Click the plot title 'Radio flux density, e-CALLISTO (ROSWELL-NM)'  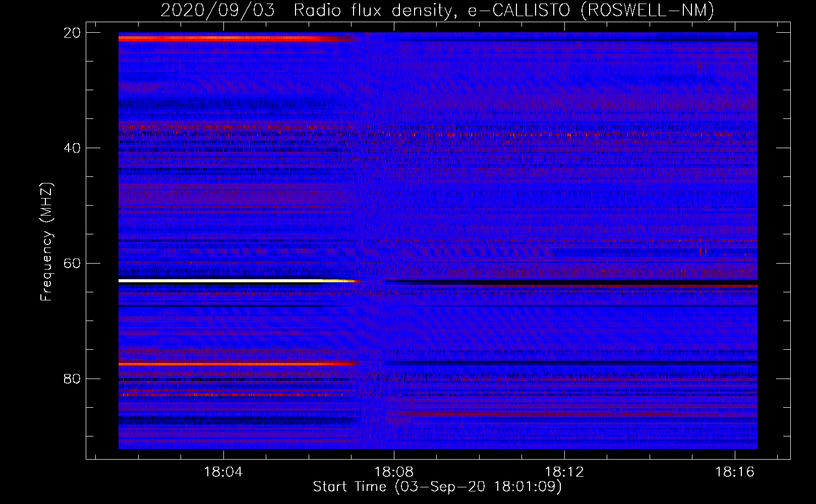click(504, 10)
